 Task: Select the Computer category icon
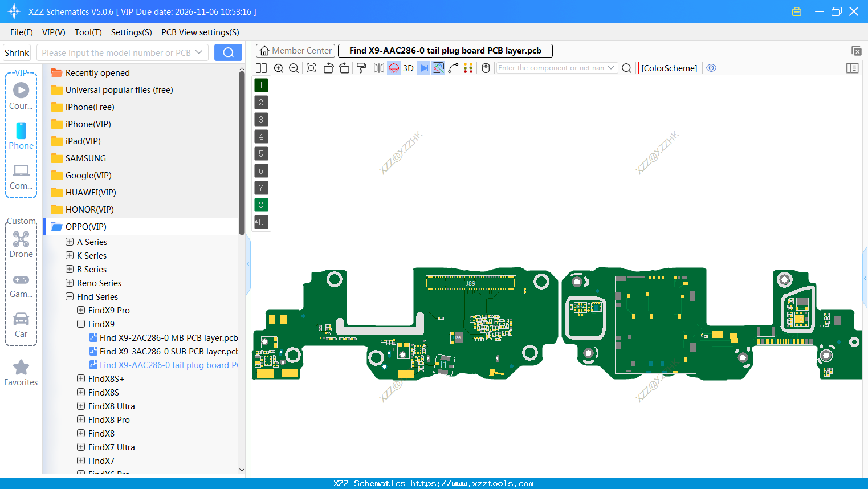click(x=21, y=176)
